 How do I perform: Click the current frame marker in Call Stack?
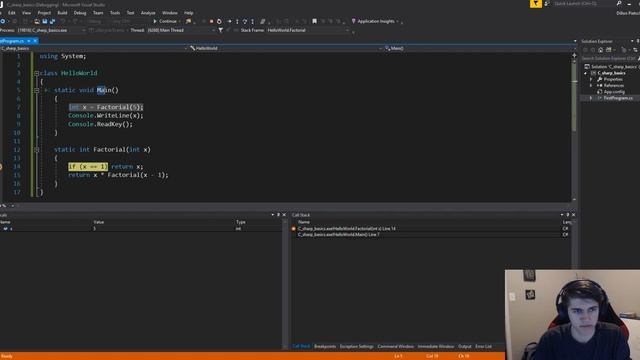(293, 229)
